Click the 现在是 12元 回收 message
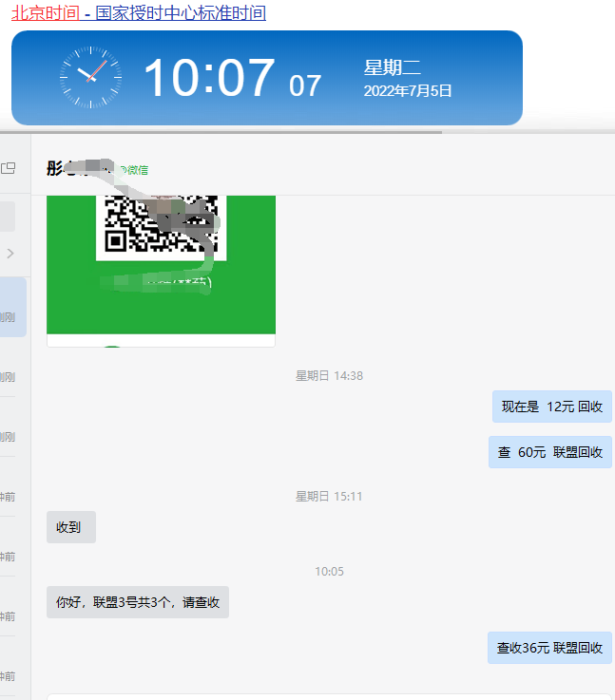The height and width of the screenshot is (700, 615). coord(551,407)
